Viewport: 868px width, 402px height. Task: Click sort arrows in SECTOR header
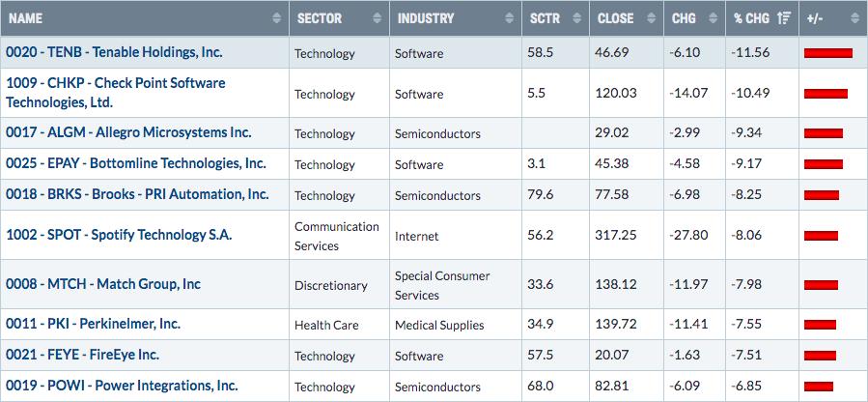[x=375, y=17]
